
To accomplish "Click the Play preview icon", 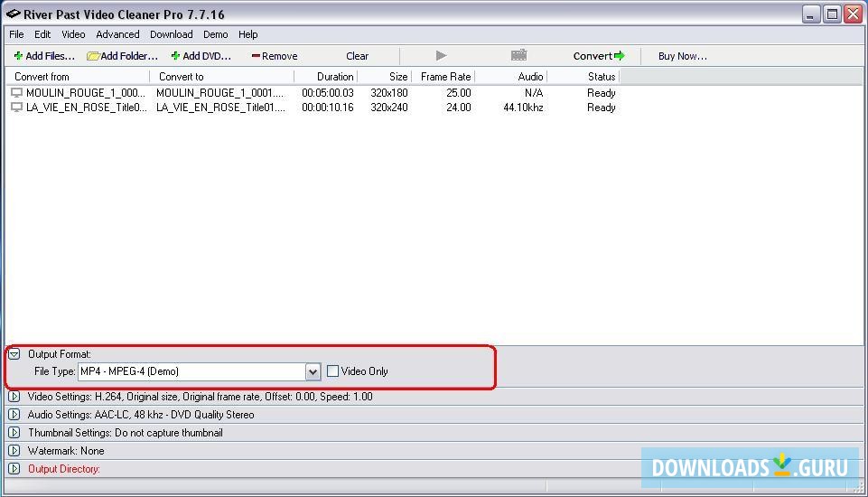I will coord(441,55).
